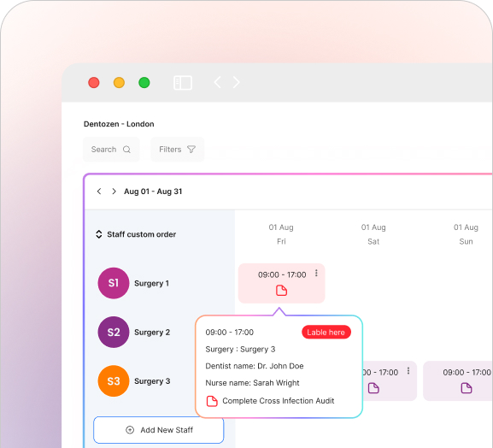Click the 01 Aug Sun column header
The height and width of the screenshot is (448, 493).
point(466,234)
